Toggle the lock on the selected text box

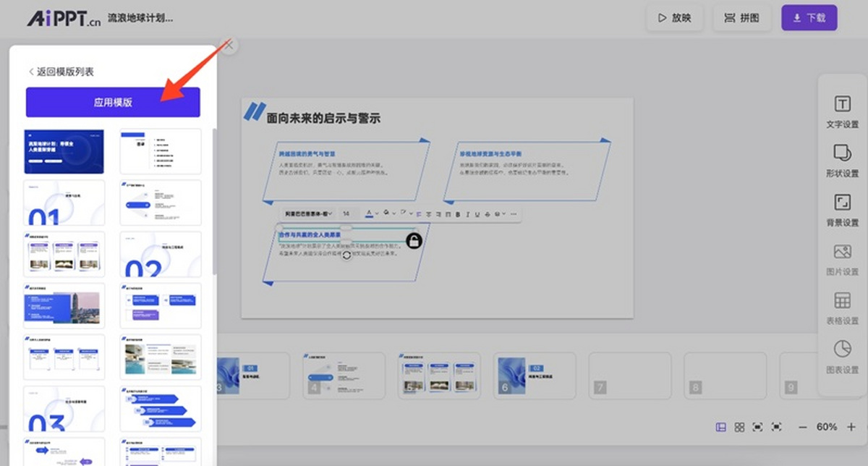413,241
